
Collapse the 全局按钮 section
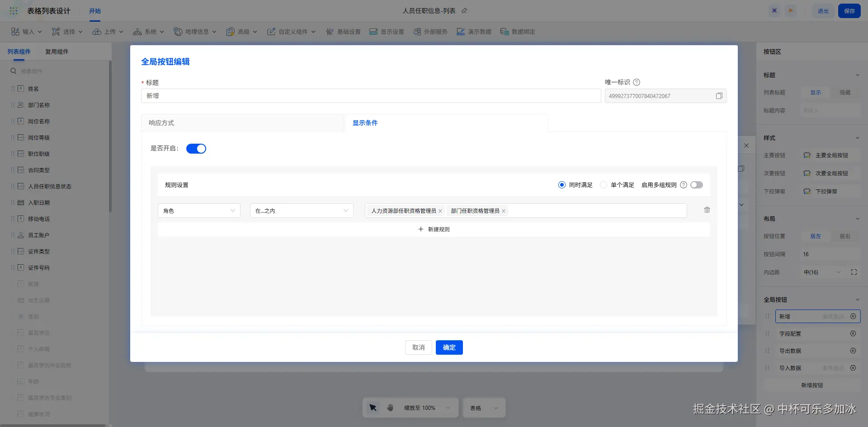pos(858,300)
